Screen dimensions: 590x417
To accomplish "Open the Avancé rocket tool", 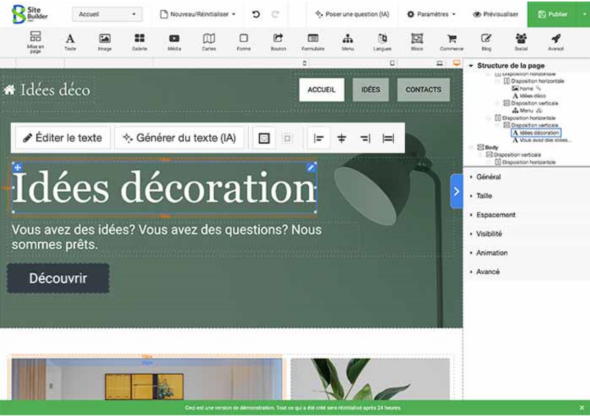I will 556,42.
